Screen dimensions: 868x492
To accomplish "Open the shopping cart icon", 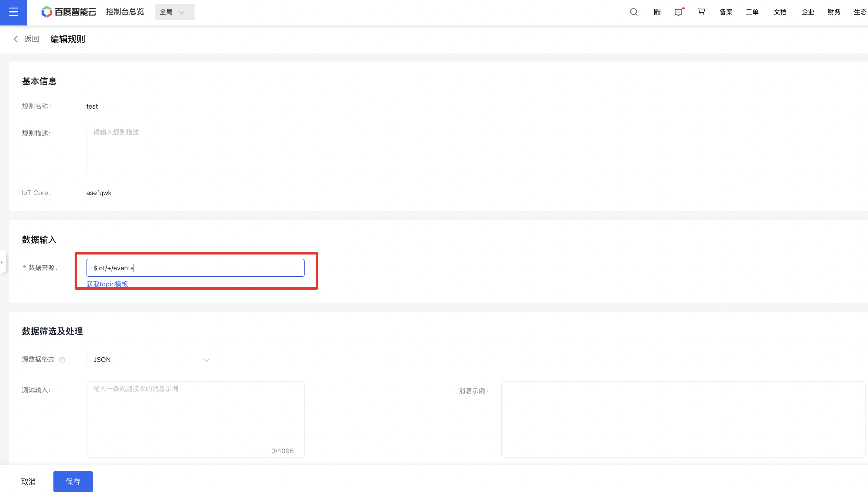I will point(702,12).
